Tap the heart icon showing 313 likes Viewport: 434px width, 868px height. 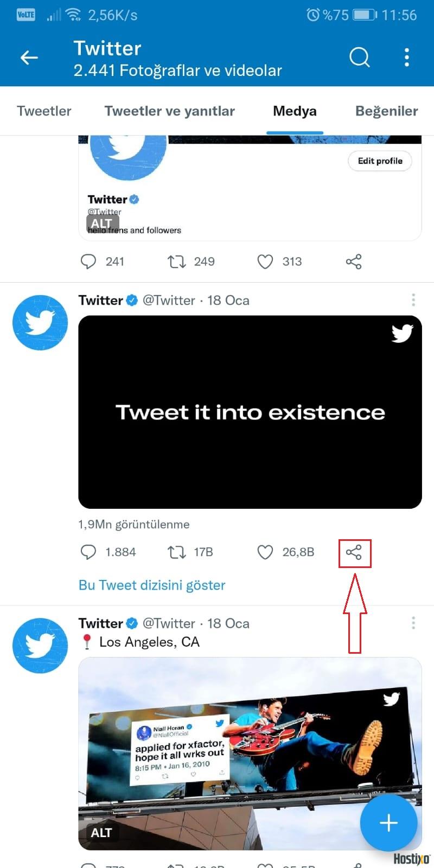[x=265, y=261]
